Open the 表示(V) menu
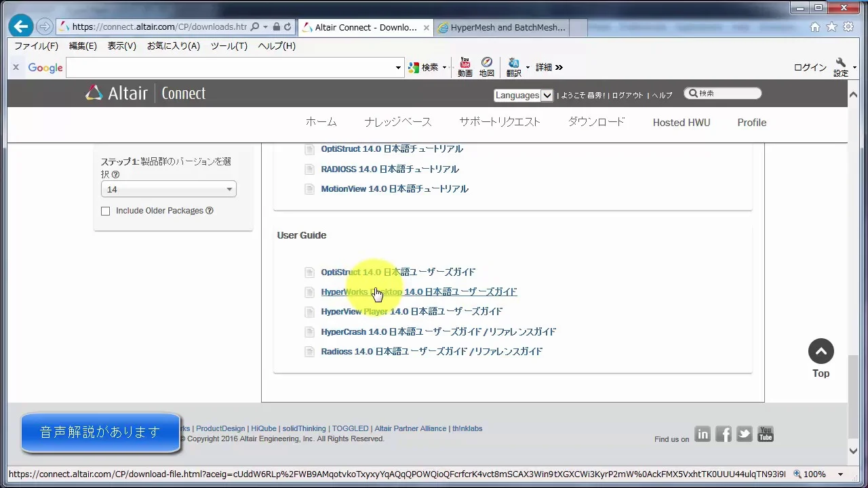This screenshot has height=488, width=868. (122, 46)
